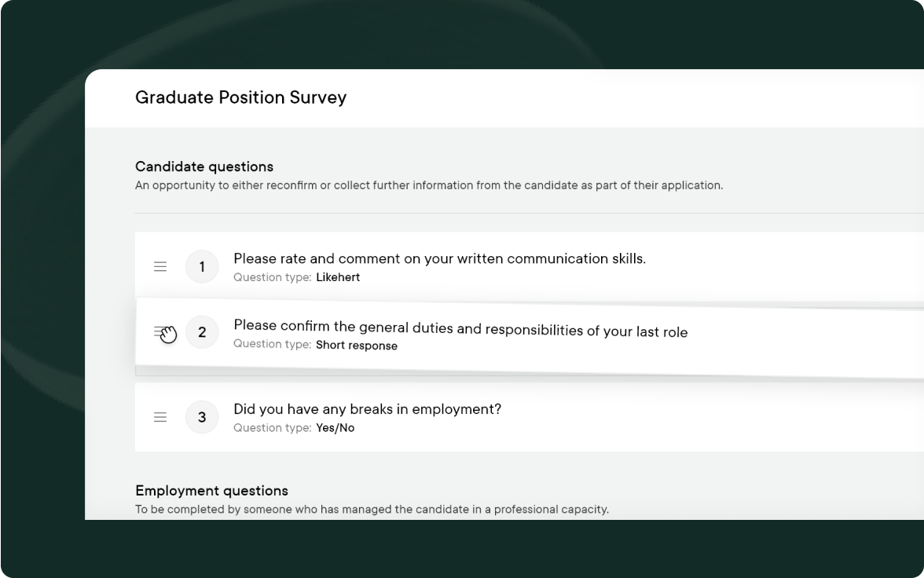Grab the drag handle for question 1

(160, 267)
